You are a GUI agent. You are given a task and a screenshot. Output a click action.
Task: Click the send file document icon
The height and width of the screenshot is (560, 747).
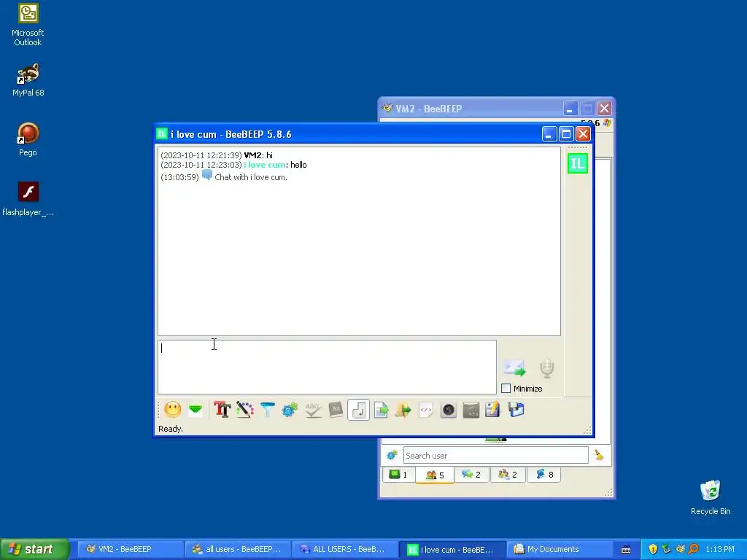click(x=381, y=410)
